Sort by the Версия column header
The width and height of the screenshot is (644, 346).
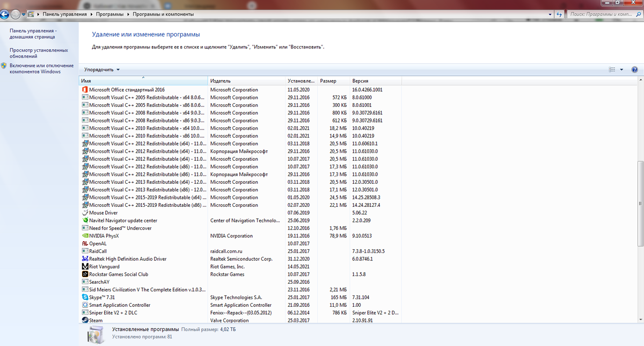pyautogui.click(x=376, y=81)
